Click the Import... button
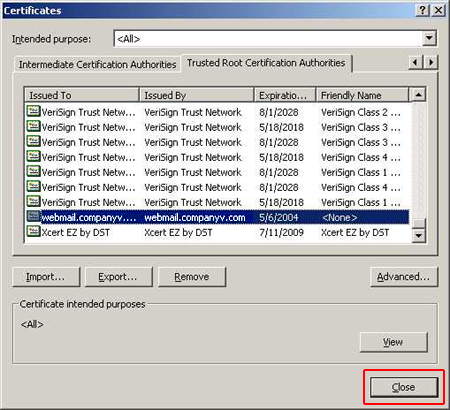Image resolution: width=450 pixels, height=410 pixels. [x=46, y=277]
